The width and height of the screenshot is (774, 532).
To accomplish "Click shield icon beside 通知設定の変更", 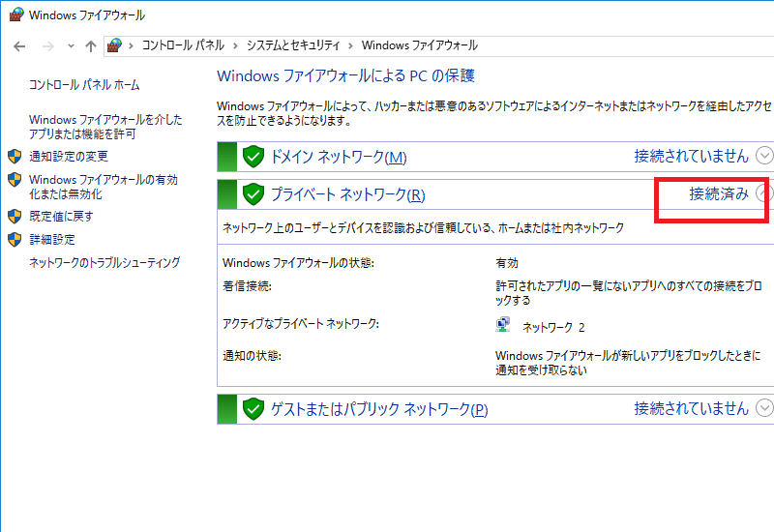I will (15, 157).
